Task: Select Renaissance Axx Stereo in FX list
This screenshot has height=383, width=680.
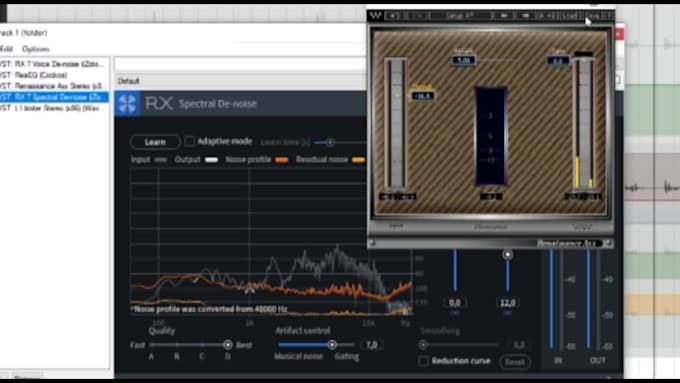Action: (x=54, y=86)
